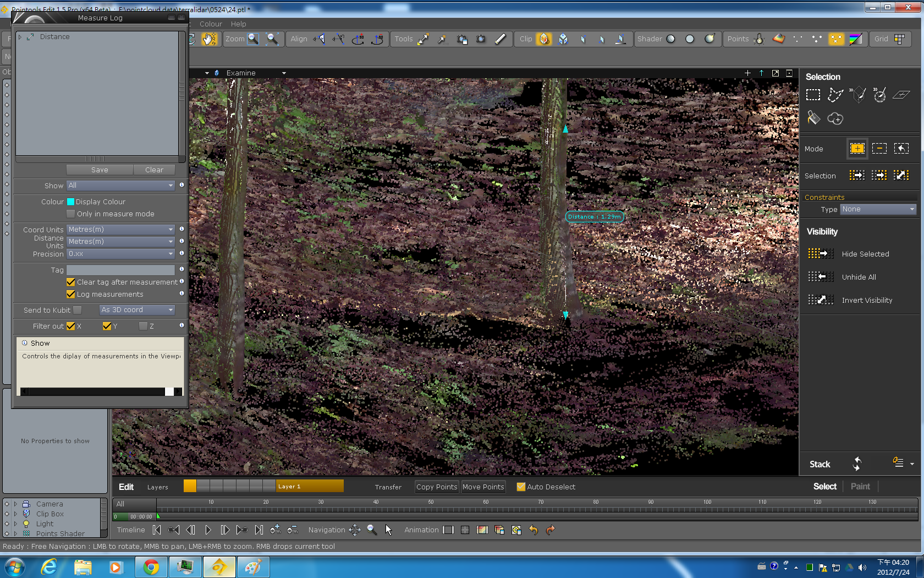Uncheck Filter out X
This screenshot has height=578, width=924.
(70, 326)
